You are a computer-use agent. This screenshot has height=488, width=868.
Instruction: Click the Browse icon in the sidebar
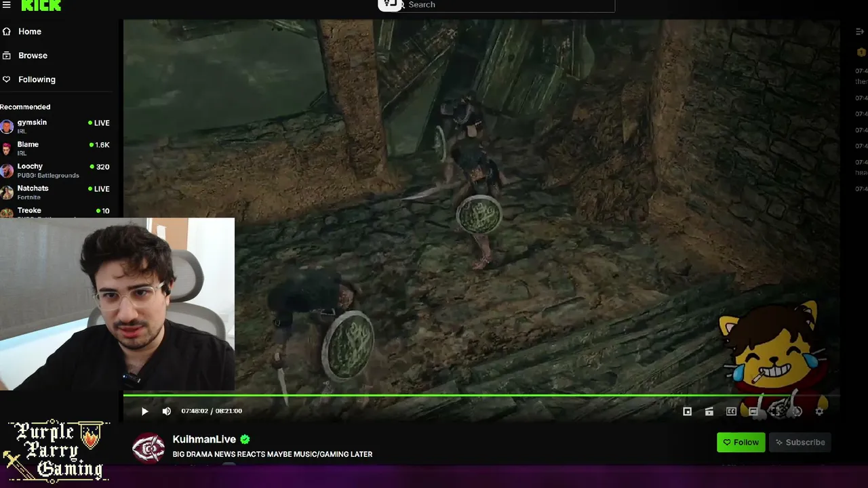click(x=7, y=56)
